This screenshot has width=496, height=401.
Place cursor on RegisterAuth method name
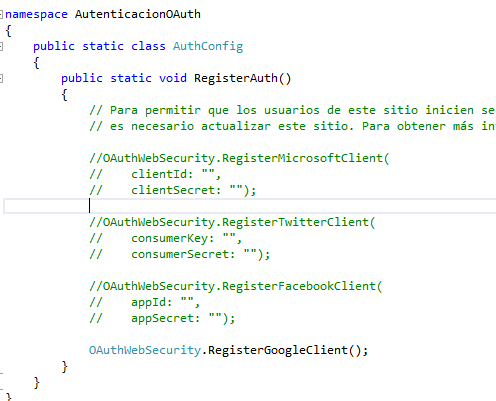[x=236, y=78]
